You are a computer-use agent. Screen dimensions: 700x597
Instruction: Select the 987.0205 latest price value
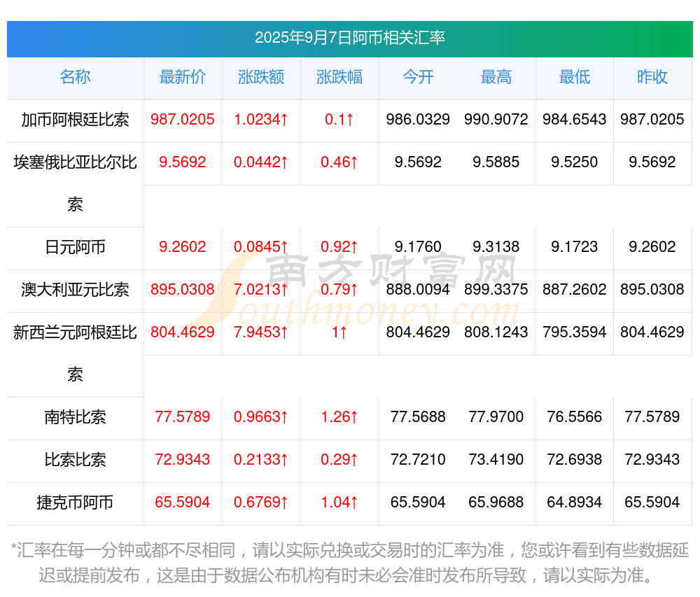point(183,120)
